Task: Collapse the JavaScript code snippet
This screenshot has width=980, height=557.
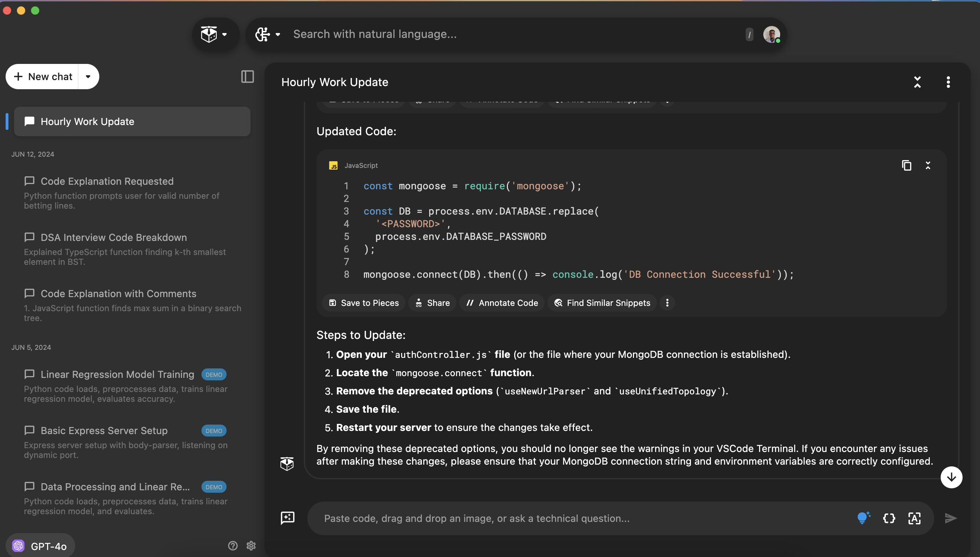Action: pos(928,165)
